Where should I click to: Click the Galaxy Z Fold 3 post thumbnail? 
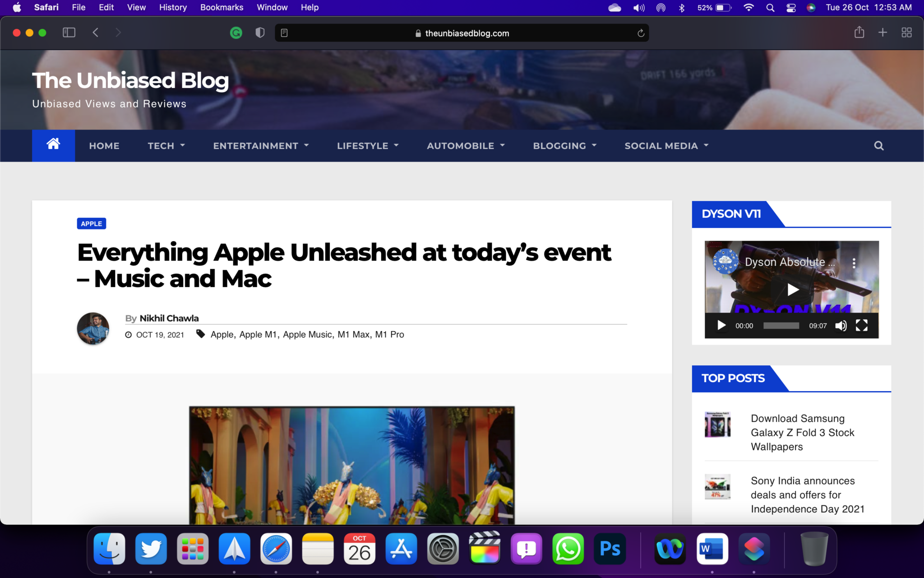click(x=717, y=424)
